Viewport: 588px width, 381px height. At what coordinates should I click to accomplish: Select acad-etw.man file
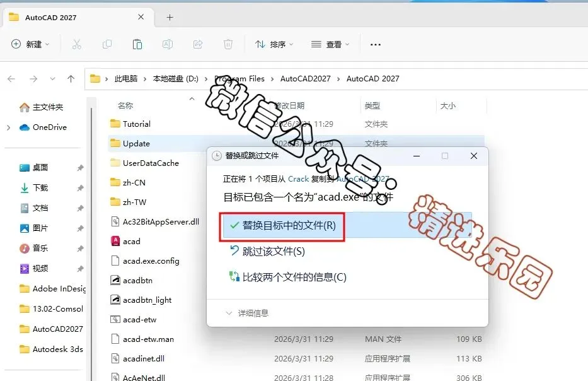coord(142,339)
